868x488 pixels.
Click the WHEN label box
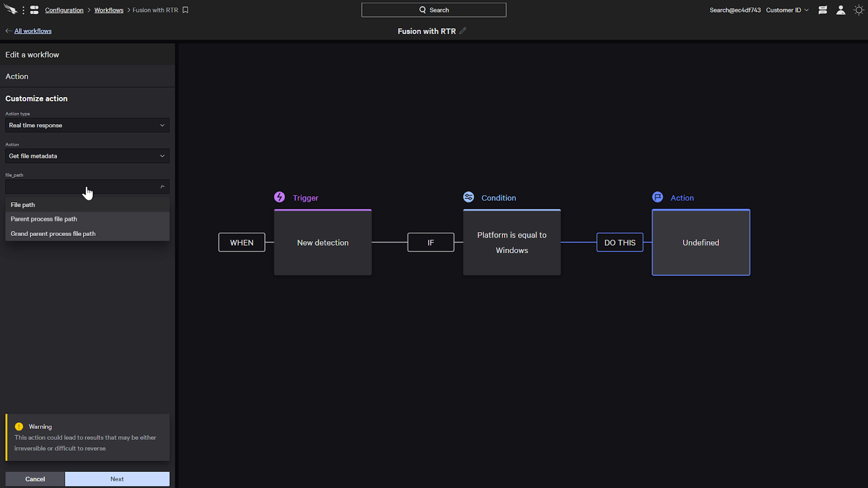242,242
